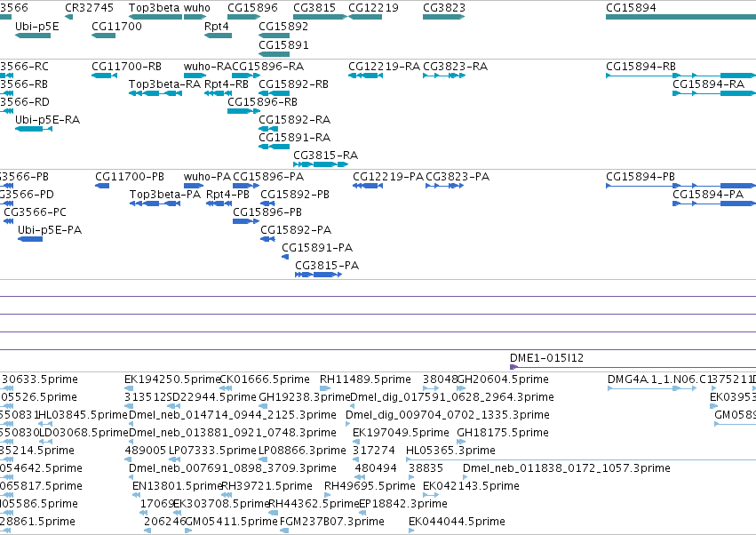Click EST HL05365.3prime
Viewport: 756px width, 535px height.
coord(581,459)
